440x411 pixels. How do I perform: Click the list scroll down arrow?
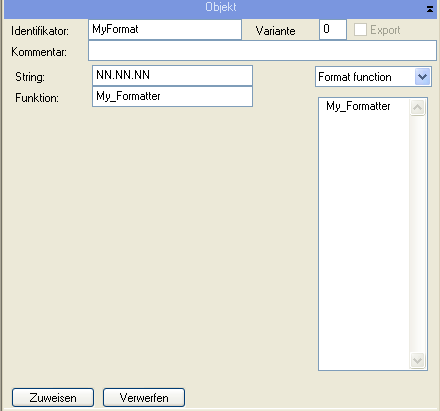417,360
